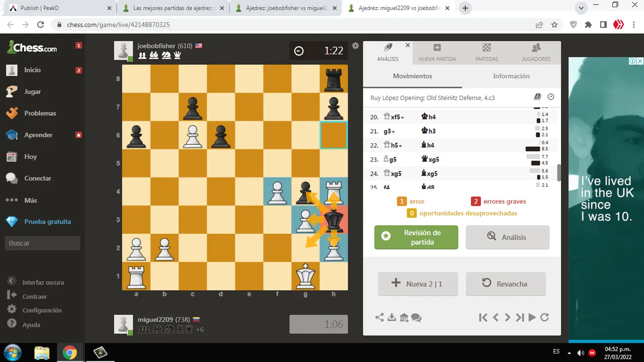The image size is (644, 362).
Task: Bookmark the page with star icon
Action: [x=554, y=24]
